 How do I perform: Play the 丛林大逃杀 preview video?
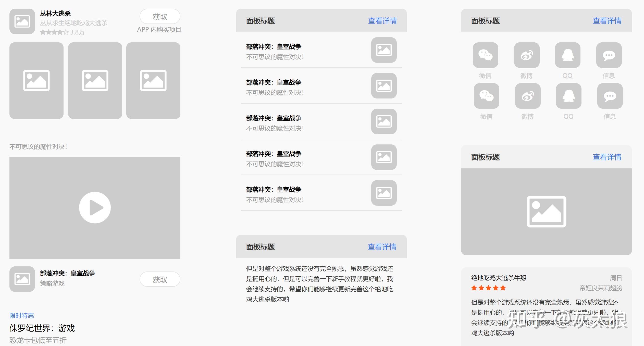[94, 207]
